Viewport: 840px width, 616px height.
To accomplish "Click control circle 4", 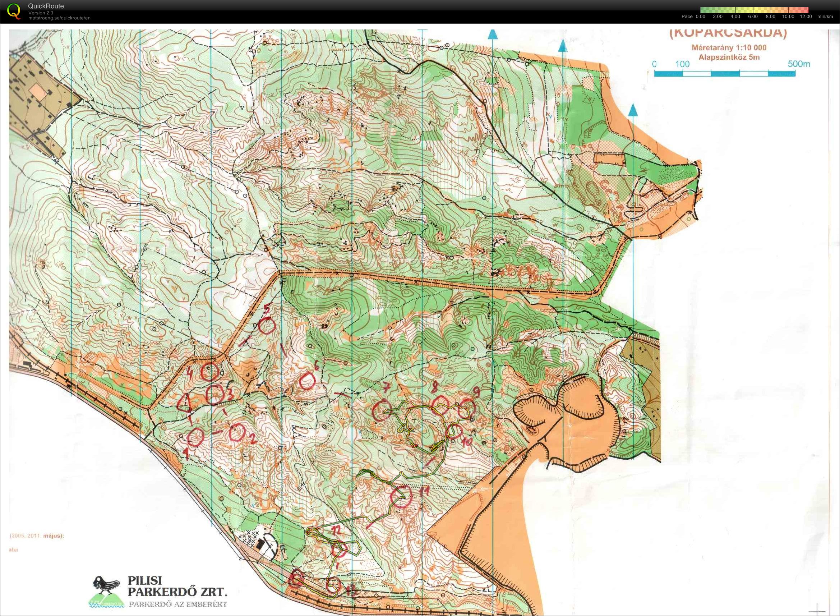I will pyautogui.click(x=209, y=371).
